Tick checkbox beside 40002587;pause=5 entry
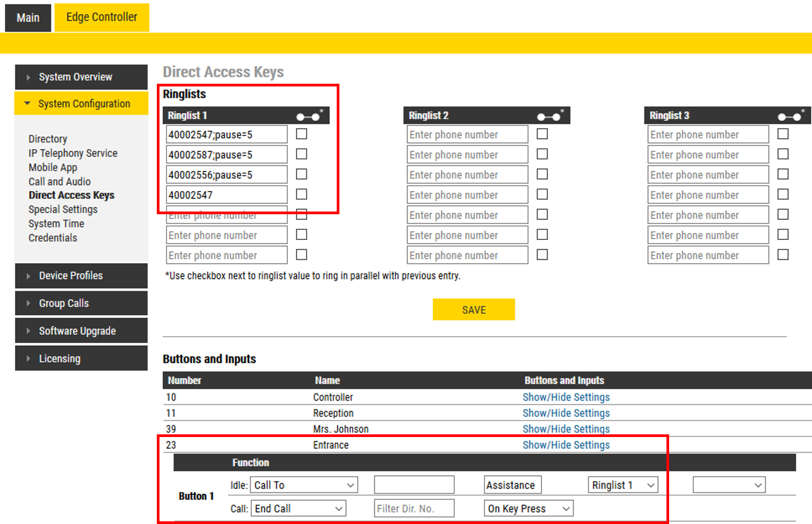Viewport: 812px width, 524px height. (302, 154)
